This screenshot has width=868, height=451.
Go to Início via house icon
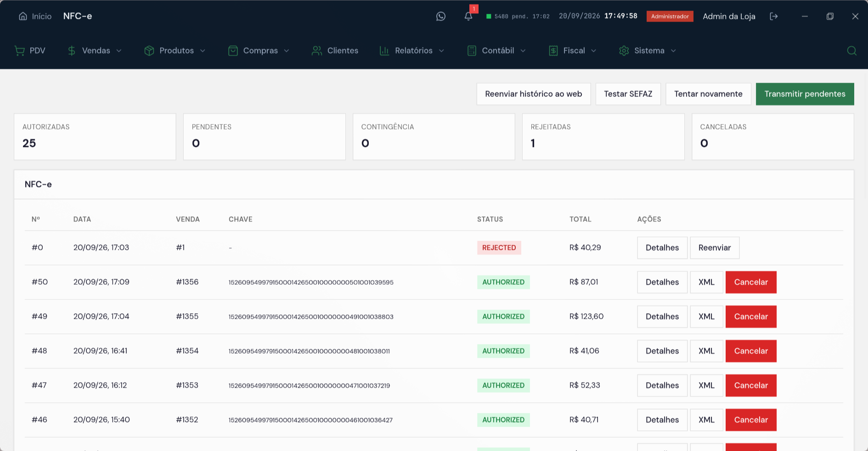[x=23, y=16]
